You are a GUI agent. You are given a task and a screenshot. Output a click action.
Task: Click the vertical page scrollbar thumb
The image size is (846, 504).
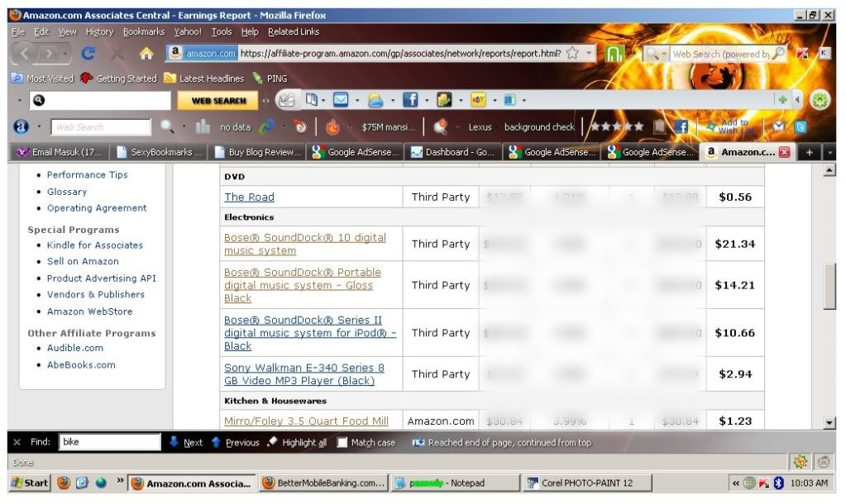(830, 285)
